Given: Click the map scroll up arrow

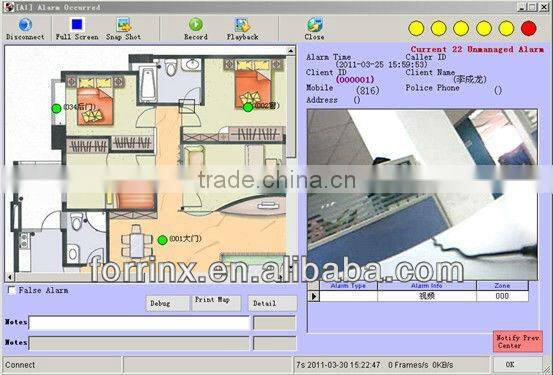Looking at the screenshot, I should coord(291,51).
